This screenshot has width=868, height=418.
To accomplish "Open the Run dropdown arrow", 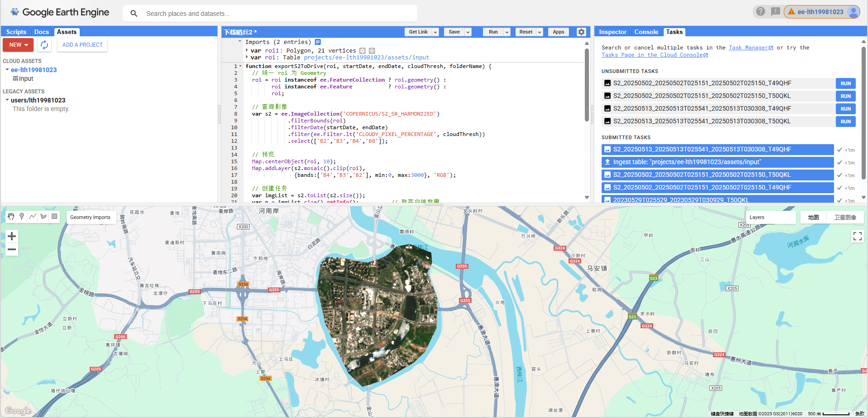I will tap(507, 32).
